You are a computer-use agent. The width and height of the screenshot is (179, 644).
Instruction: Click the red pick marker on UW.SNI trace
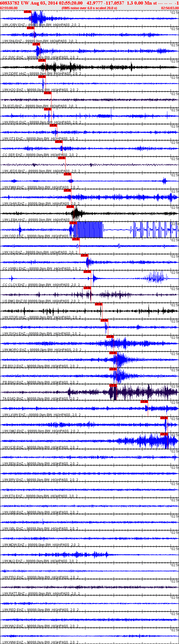tap(31, 28)
